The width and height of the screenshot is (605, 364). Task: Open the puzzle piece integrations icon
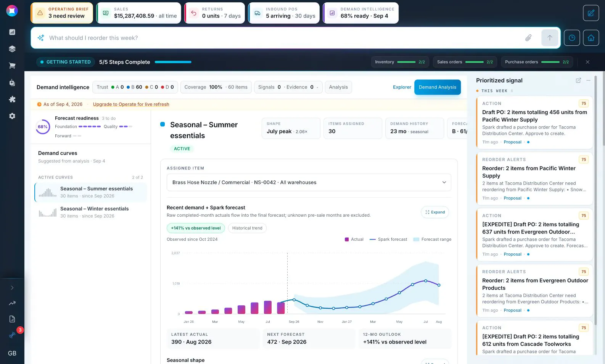point(12,99)
